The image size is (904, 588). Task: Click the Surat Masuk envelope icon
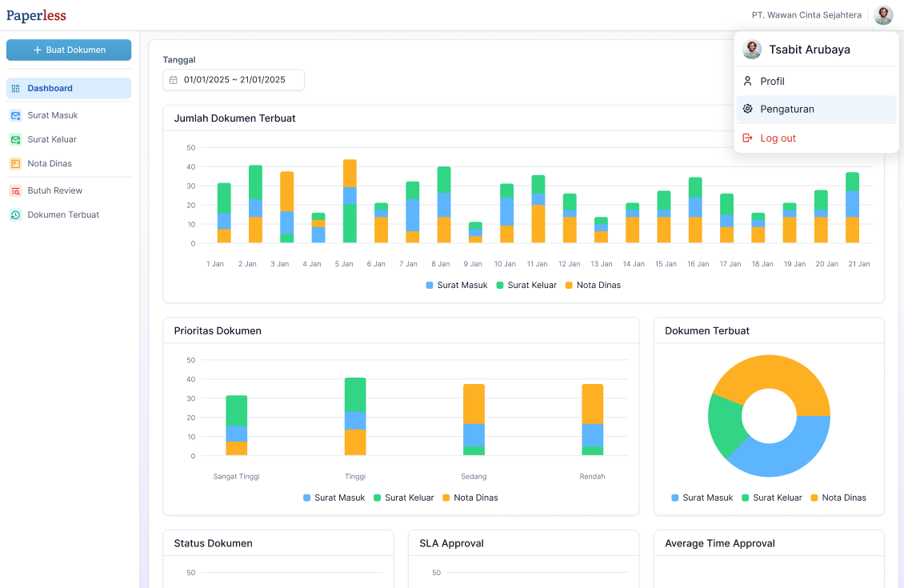(x=15, y=115)
